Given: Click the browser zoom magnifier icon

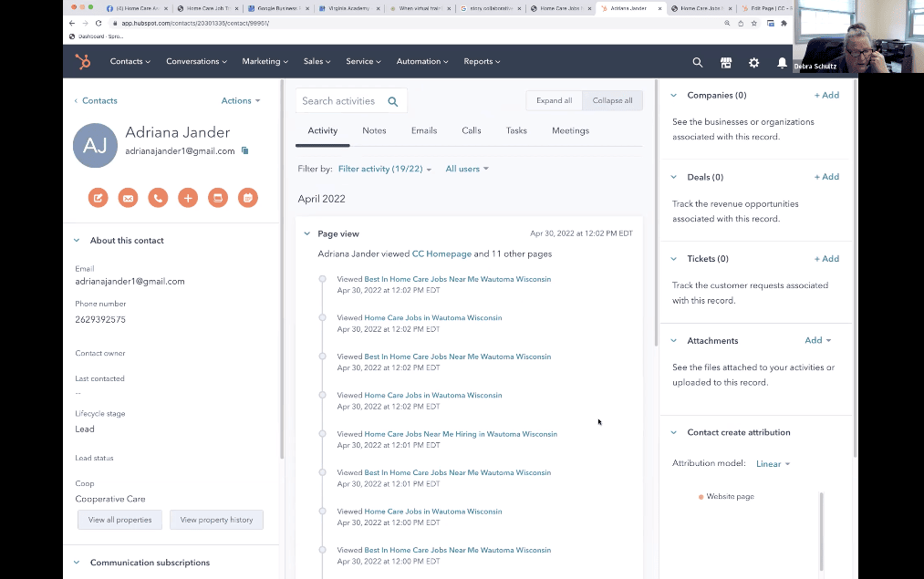Looking at the screenshot, I should click(x=727, y=23).
